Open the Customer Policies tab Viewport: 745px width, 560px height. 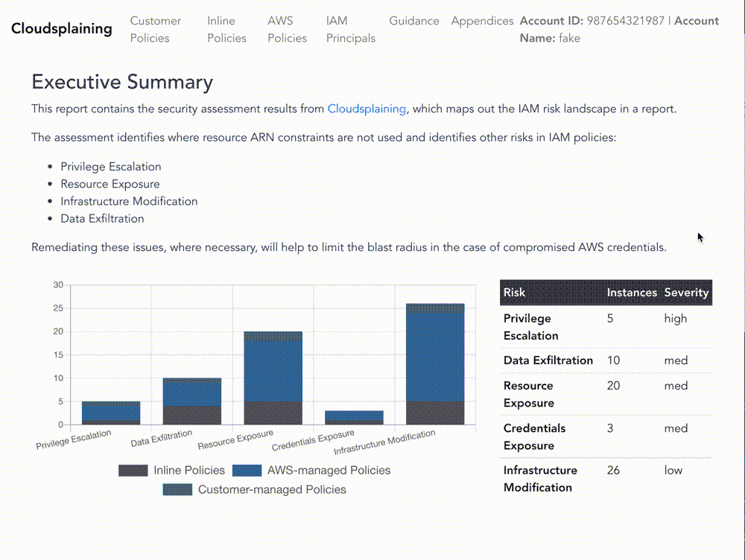(155, 30)
